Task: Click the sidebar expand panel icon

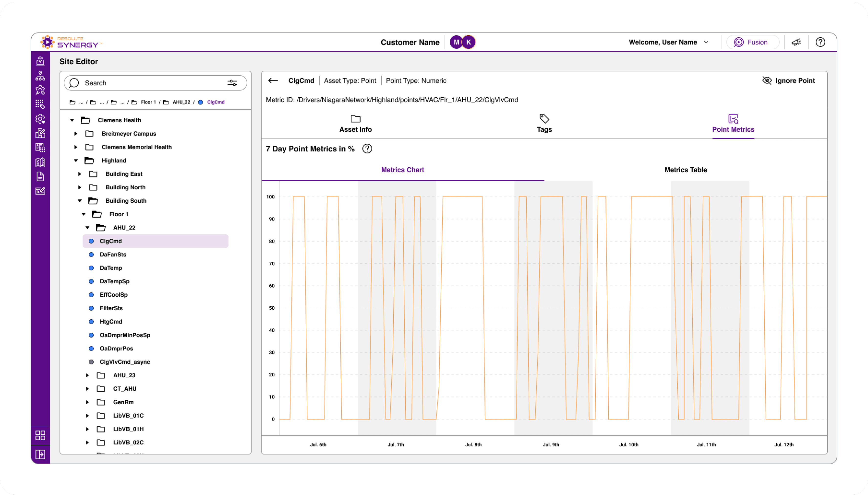Action: coord(40,454)
